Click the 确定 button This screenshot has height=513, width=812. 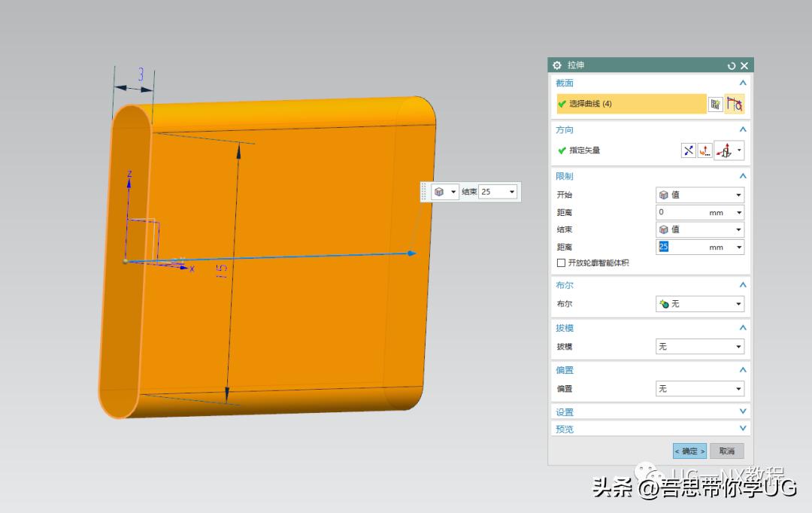coord(689,451)
